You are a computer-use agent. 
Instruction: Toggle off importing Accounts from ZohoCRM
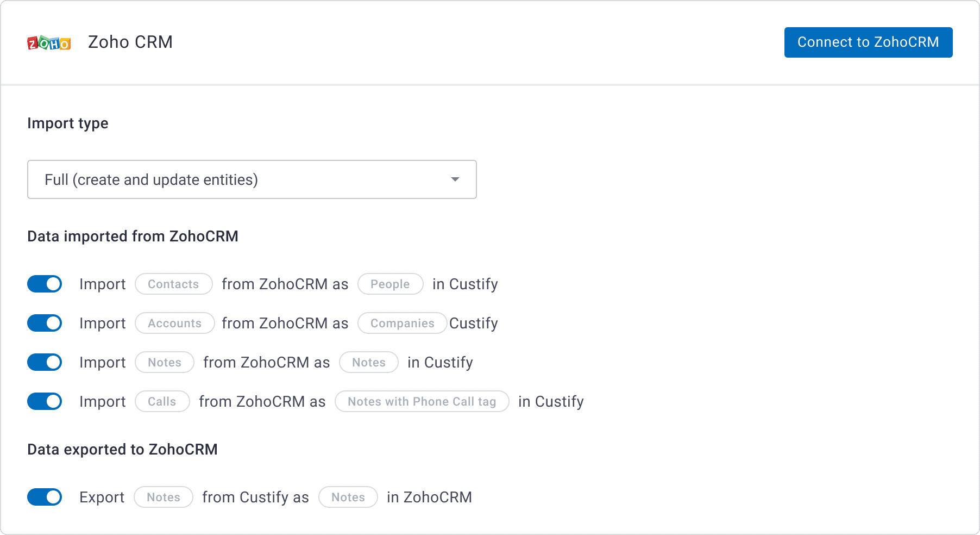(x=45, y=323)
